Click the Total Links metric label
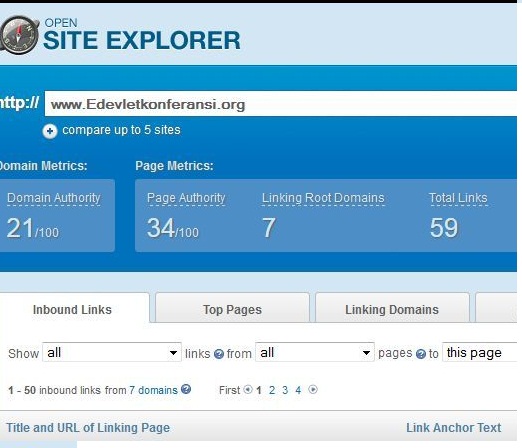The height and width of the screenshot is (448, 522). click(x=458, y=198)
